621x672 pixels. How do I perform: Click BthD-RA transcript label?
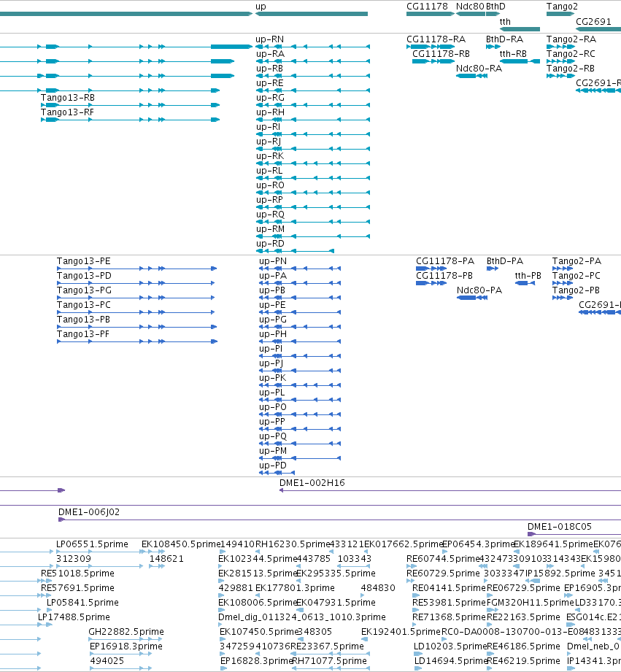coord(504,39)
